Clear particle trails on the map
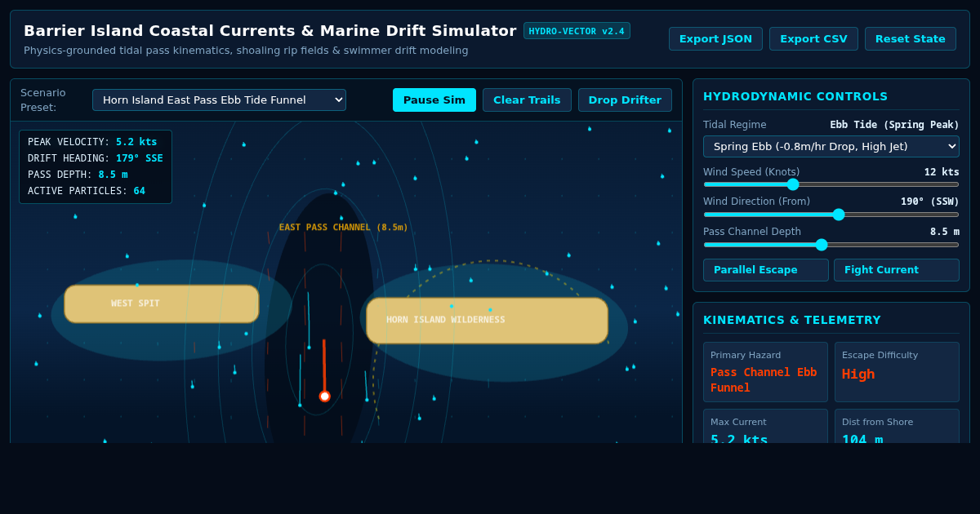This screenshot has height=514, width=980. [x=527, y=100]
